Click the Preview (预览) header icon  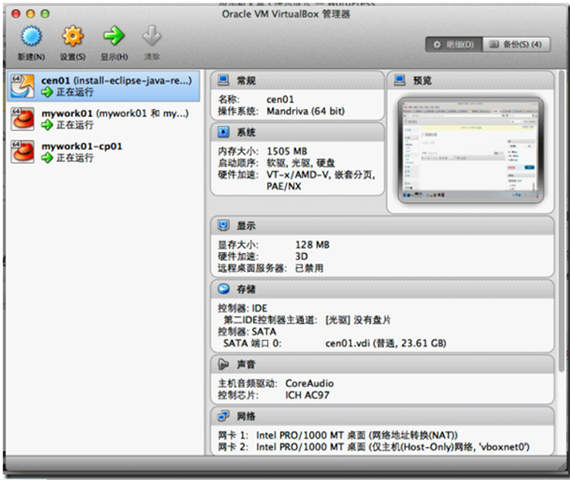point(400,80)
